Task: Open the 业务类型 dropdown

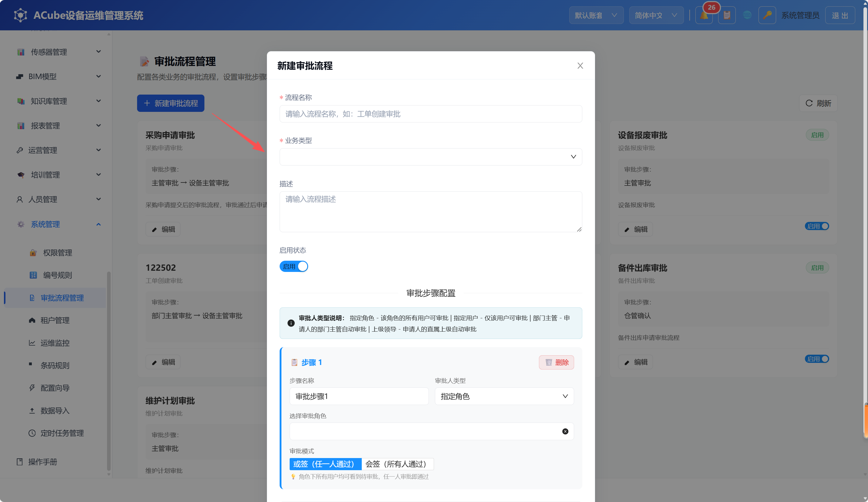Action: point(431,157)
